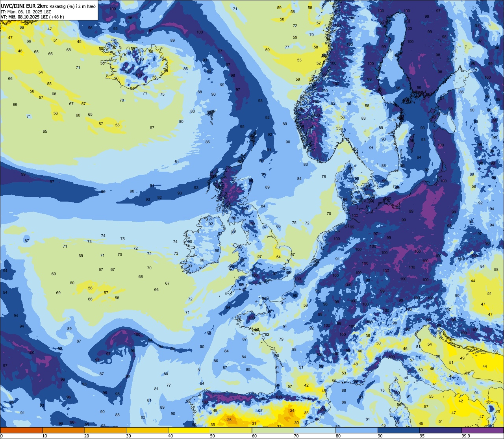Click the 'VT: Mið. 08.10.2025 18Z (+48 h)' line
The height and width of the screenshot is (439, 504).
[32, 17]
